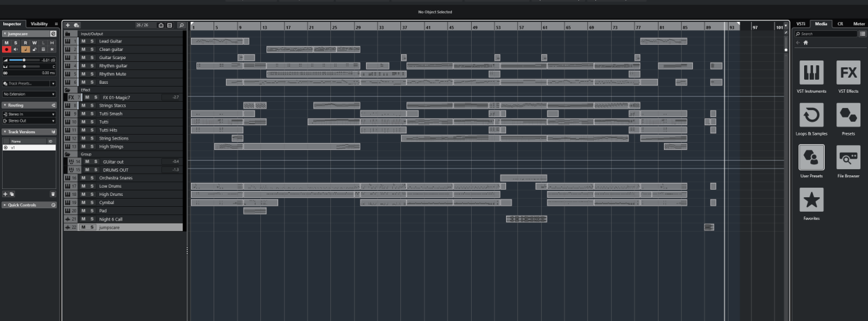Adjust the Inspector volume fader slider
This screenshot has width=868, height=321.
coord(24,60)
